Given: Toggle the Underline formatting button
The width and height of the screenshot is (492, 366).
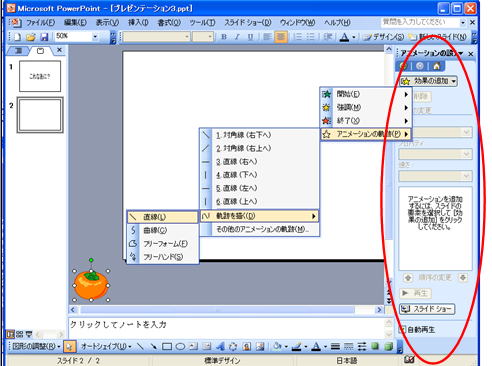Looking at the screenshot, I should 250,37.
